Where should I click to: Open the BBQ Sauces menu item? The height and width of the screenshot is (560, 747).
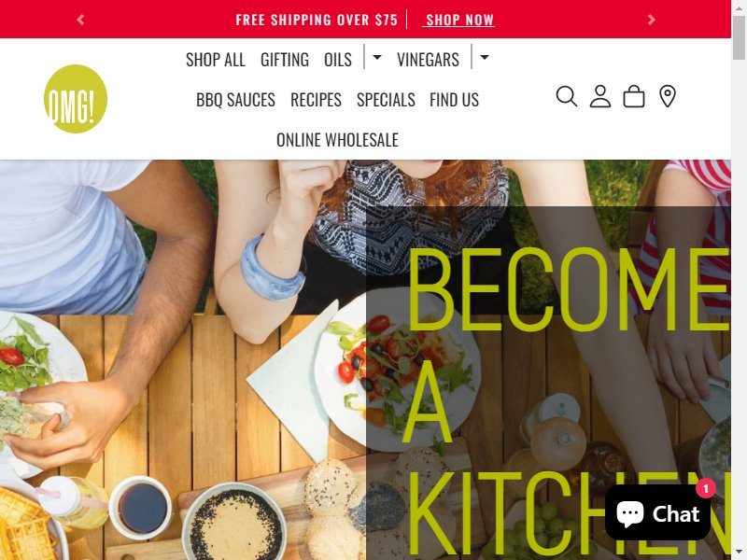(x=236, y=100)
